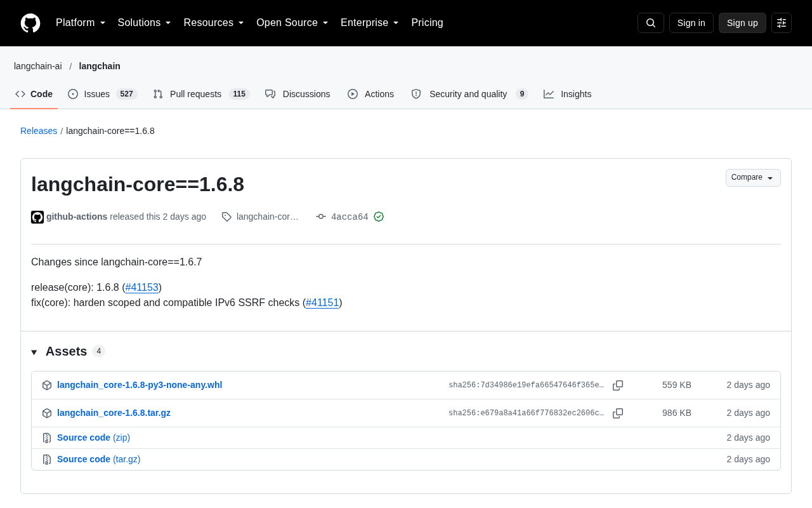The width and height of the screenshot is (812, 508).
Task: Click the tag icon next to langchain-cor…
Action: 226,217
